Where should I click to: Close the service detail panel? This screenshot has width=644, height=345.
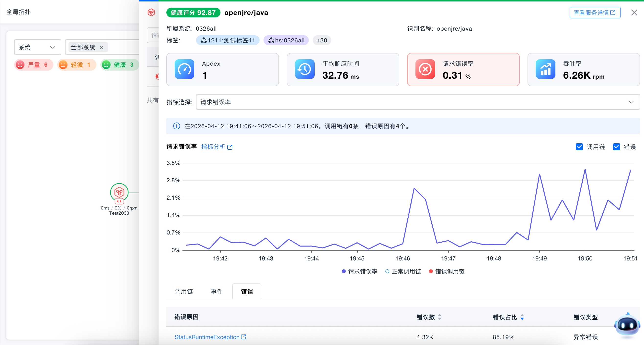634,12
